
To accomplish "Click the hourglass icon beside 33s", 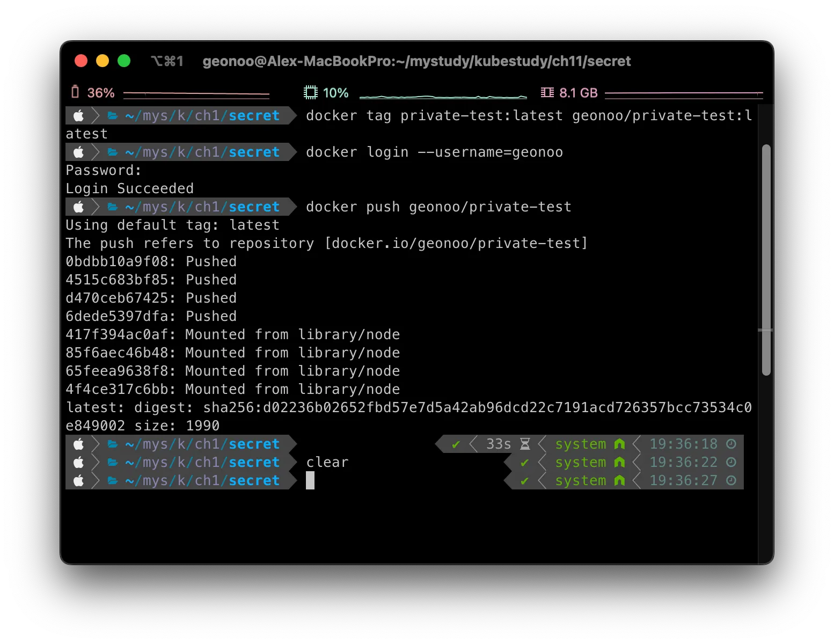I will tap(525, 444).
